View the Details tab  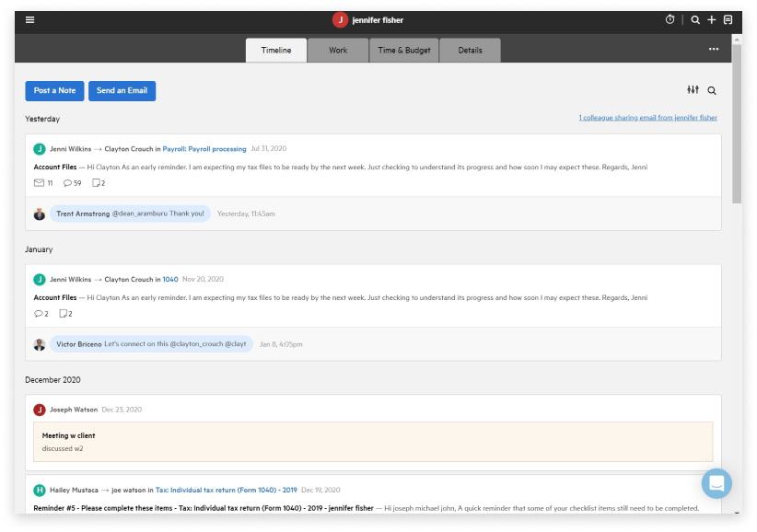[471, 51]
